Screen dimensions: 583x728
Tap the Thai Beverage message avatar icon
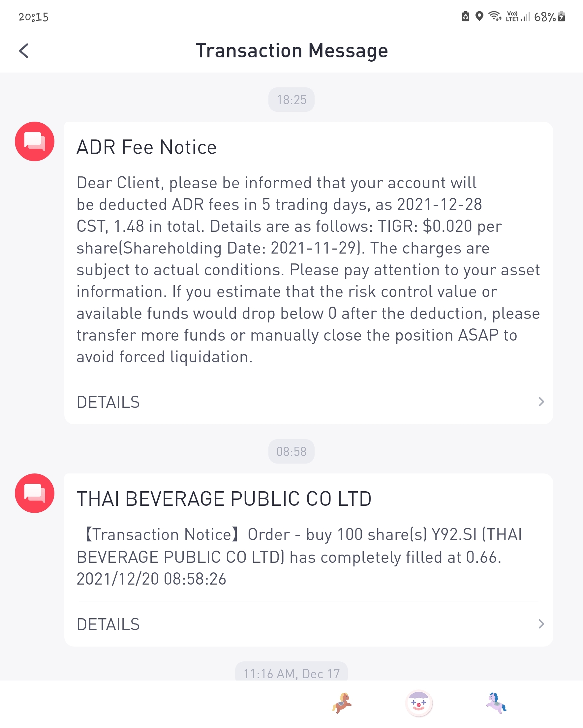pos(34,493)
